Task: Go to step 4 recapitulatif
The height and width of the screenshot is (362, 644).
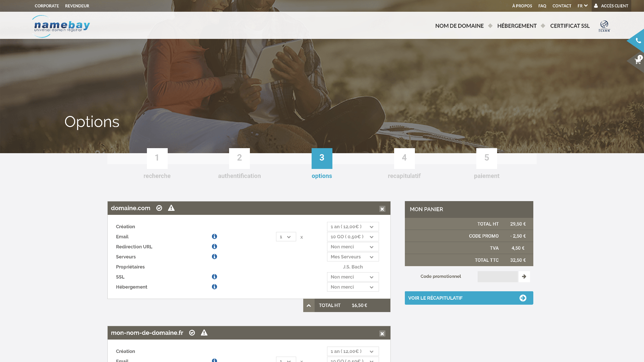Action: click(x=404, y=159)
